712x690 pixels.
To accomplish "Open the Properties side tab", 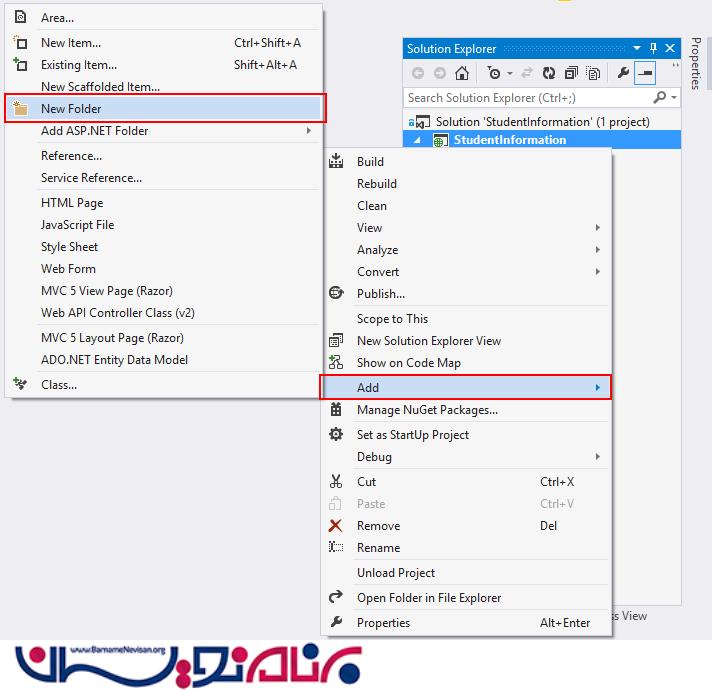I will (696, 64).
